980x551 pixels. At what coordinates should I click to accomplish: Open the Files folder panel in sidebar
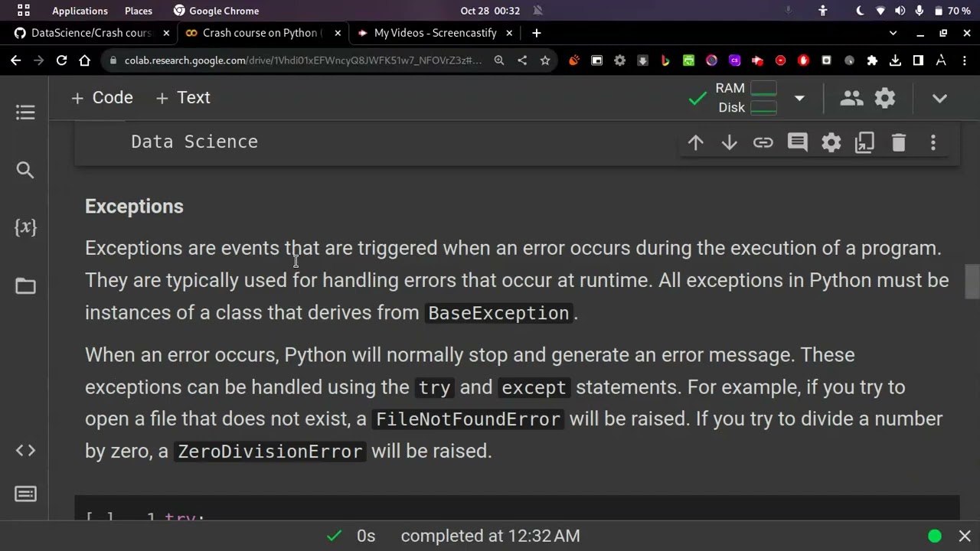tap(25, 286)
